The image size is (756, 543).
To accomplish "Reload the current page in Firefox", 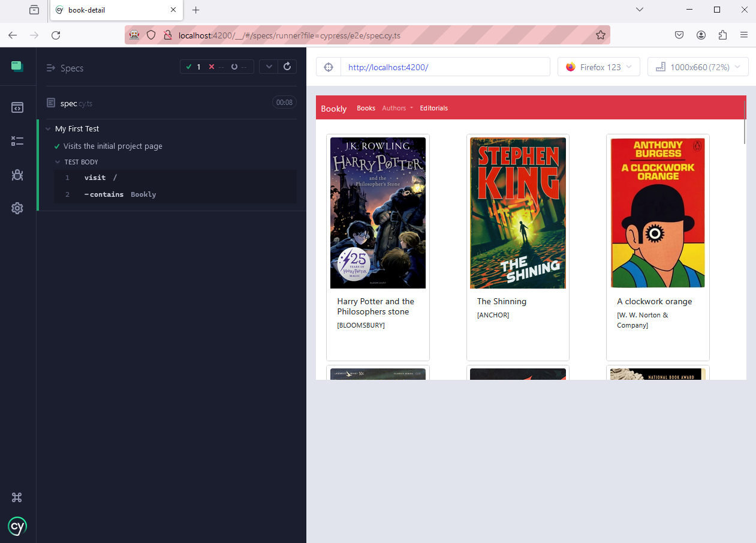I will tap(56, 35).
